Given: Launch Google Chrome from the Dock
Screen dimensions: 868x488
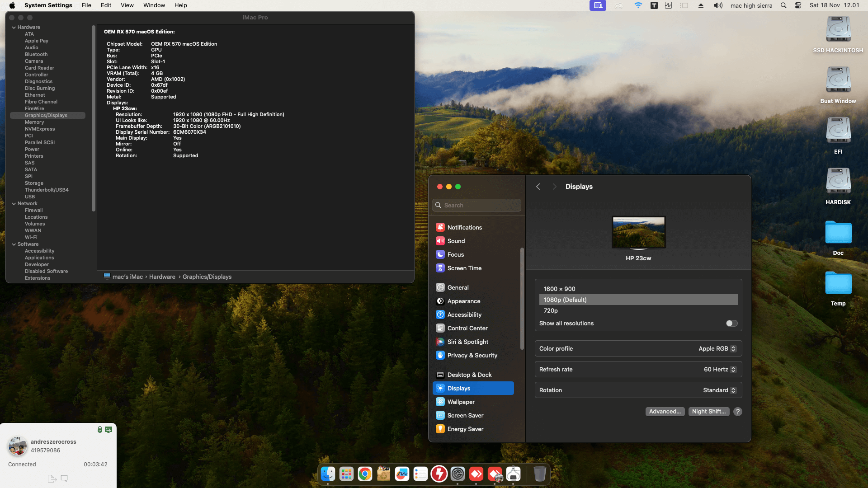Looking at the screenshot, I should coord(365,474).
